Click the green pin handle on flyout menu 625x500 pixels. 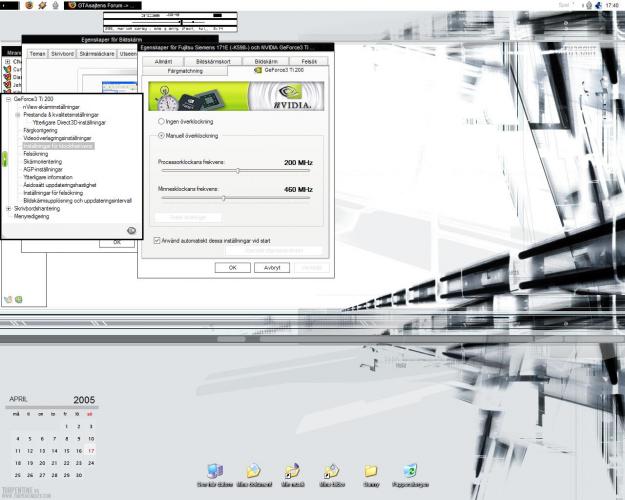point(5,158)
